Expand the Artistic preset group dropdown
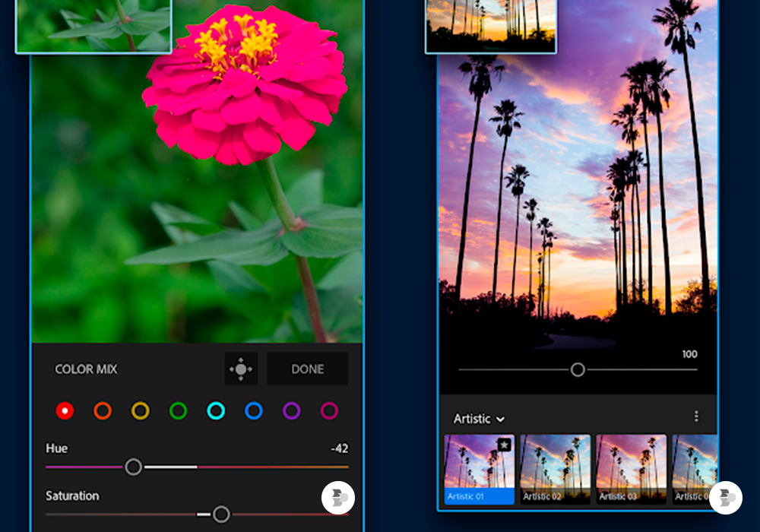This screenshot has height=532, width=760. [x=479, y=419]
